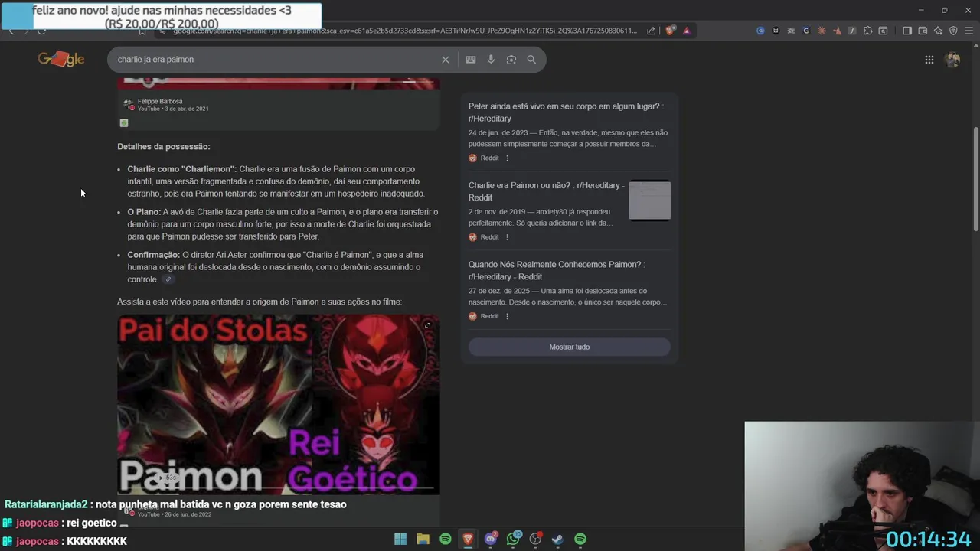This screenshot has height=551, width=980.
Task: Open the Brave Wallet icon
Action: click(x=923, y=31)
